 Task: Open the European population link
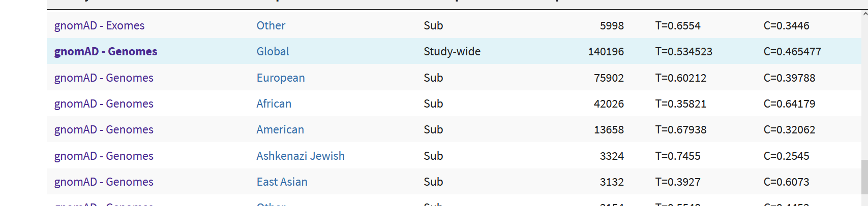(x=281, y=78)
